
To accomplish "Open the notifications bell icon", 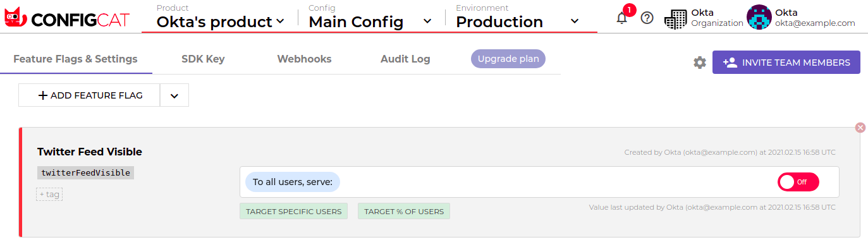I will [622, 18].
